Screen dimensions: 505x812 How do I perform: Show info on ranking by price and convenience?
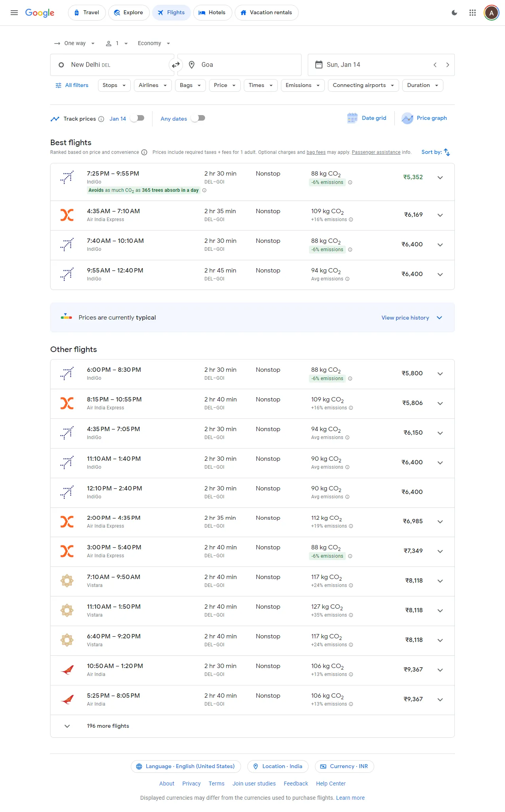[x=144, y=153]
